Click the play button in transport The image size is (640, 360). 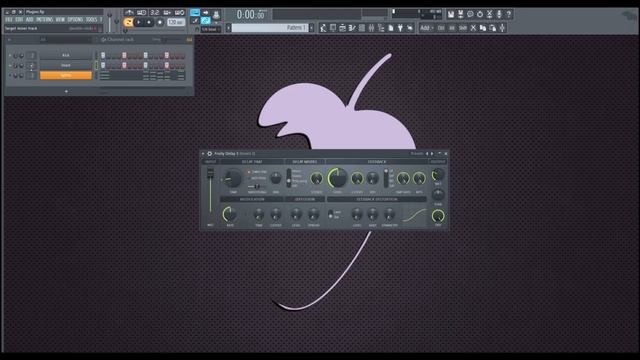coord(139,22)
